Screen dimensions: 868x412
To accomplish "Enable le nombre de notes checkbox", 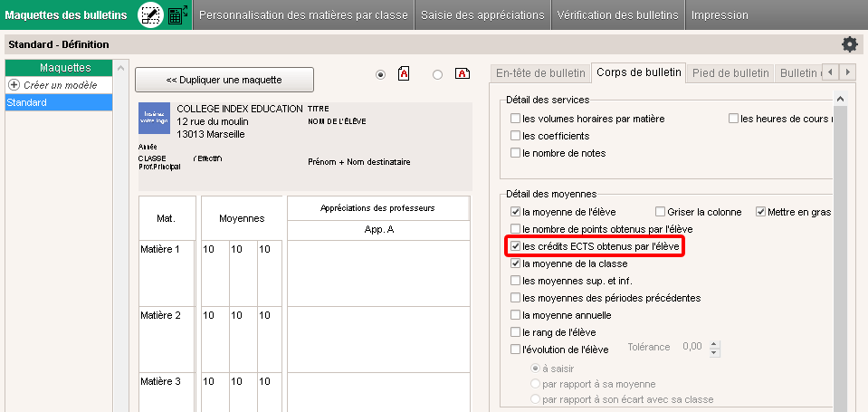I will click(515, 153).
